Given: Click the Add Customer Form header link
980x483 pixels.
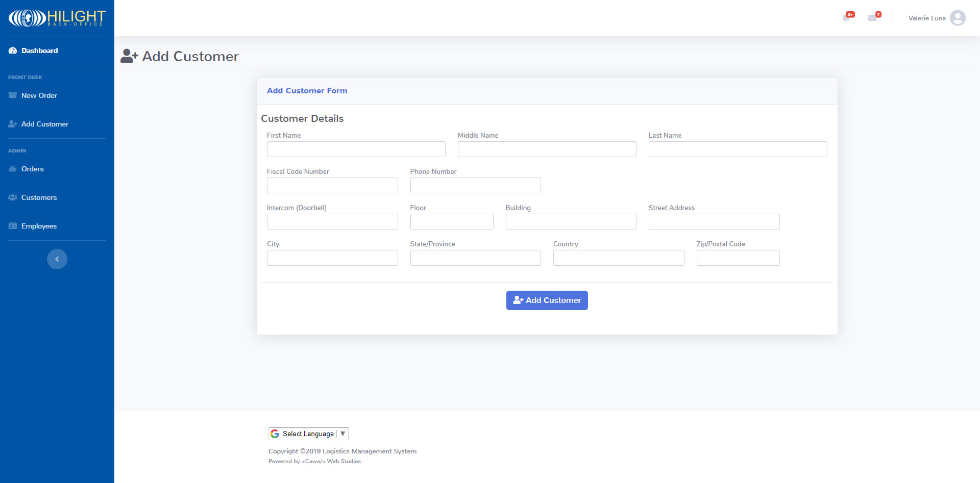Looking at the screenshot, I should coord(307,91).
